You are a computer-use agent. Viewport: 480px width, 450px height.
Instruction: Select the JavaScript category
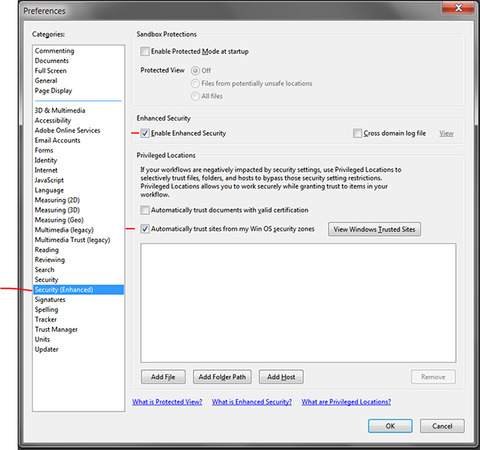pyautogui.click(x=49, y=180)
